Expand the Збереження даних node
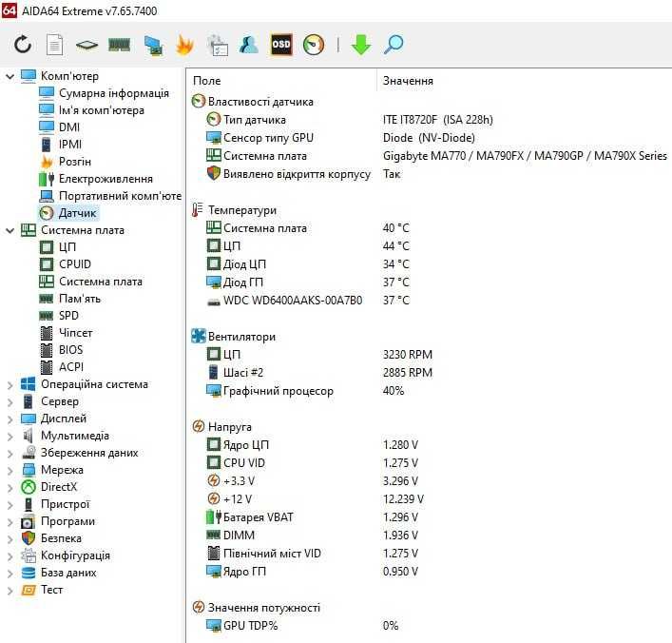672x643 pixels. (x=10, y=454)
